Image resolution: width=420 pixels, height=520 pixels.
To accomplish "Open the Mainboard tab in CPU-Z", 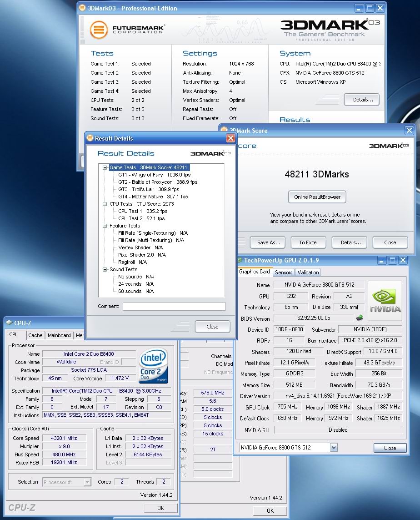I will 59,335.
